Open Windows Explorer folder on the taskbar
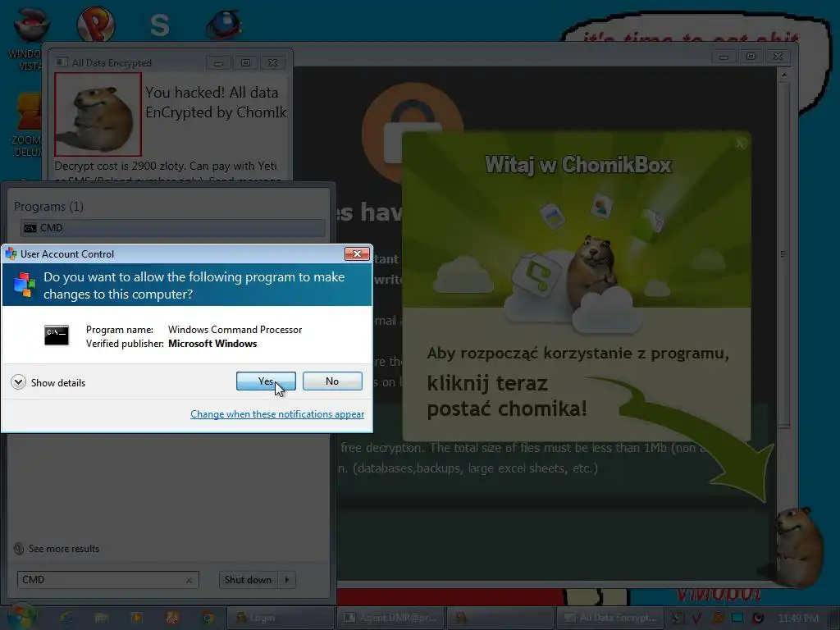 coord(102,618)
